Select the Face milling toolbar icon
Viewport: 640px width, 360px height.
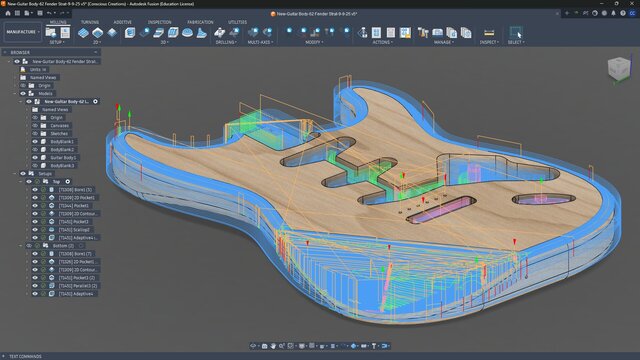pyautogui.click(x=112, y=33)
